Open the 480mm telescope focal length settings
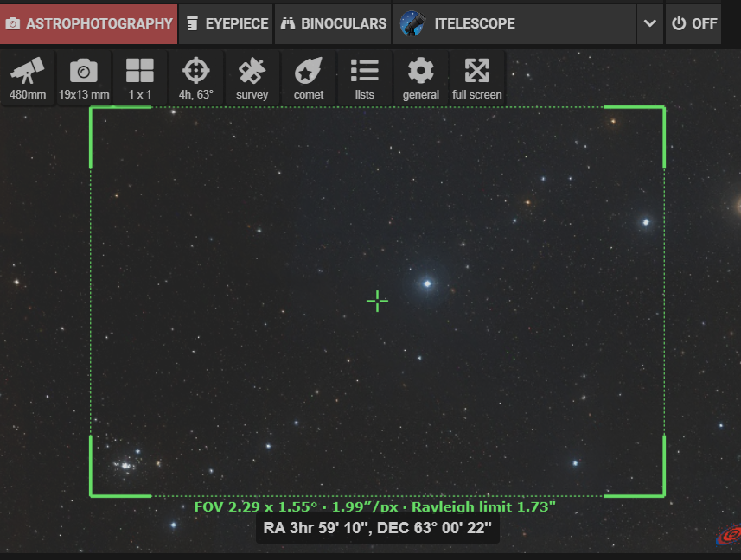The image size is (741, 560). [x=28, y=78]
